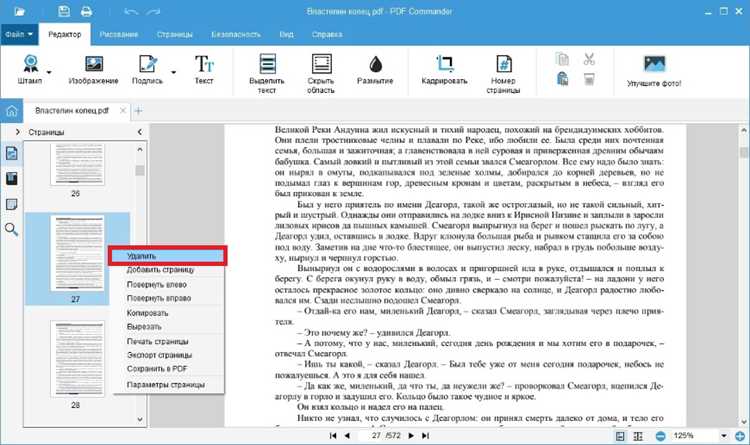Collapse the Страницы panel with left arrow

(x=140, y=132)
